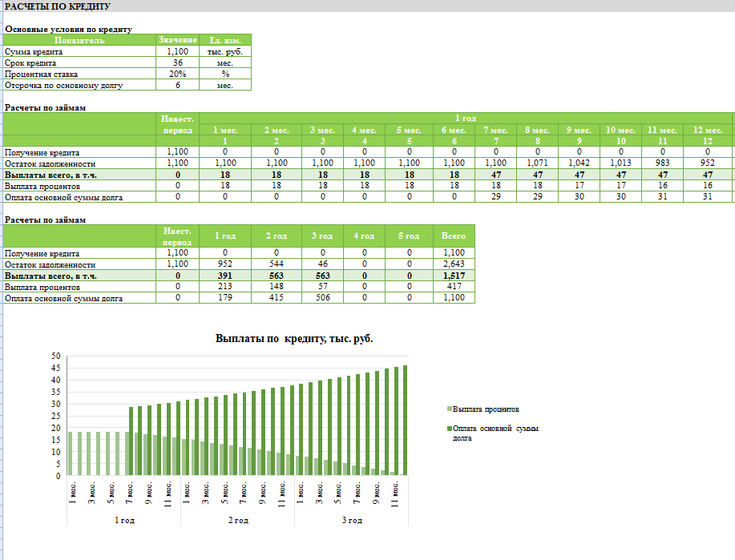Viewport: 735px width, 560px height.
Task: Click the '6 мес.' column header
Action: [454, 130]
